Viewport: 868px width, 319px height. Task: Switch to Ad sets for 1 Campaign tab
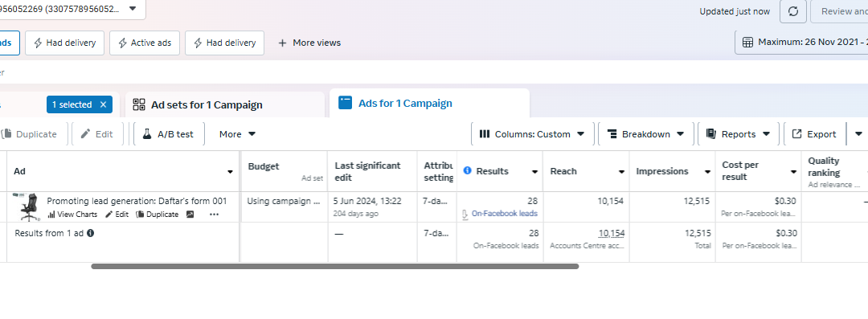tap(225, 104)
